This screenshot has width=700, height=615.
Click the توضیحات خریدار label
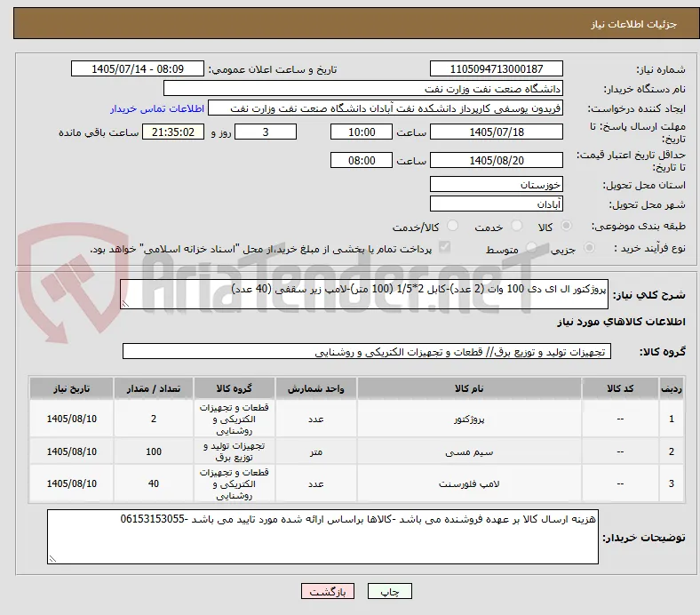[644, 538]
